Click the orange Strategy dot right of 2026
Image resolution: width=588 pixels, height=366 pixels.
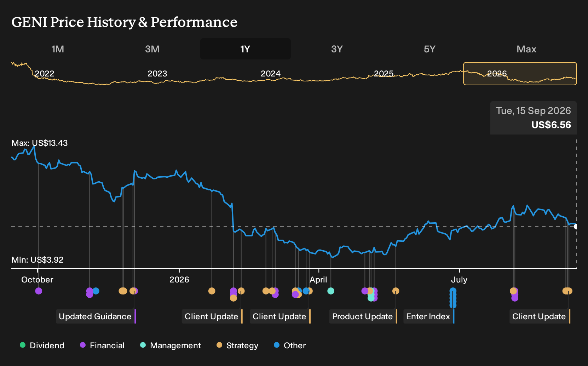[x=212, y=291]
